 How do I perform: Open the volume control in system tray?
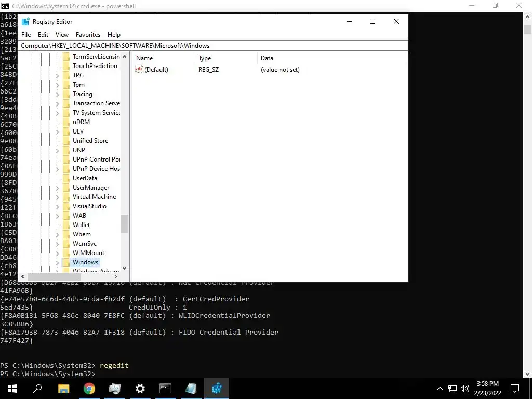[465, 389]
